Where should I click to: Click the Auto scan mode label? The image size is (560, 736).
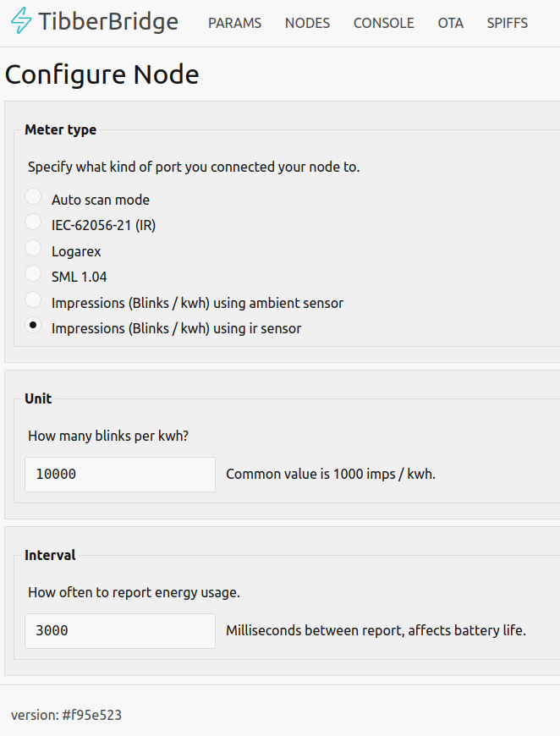coord(101,200)
